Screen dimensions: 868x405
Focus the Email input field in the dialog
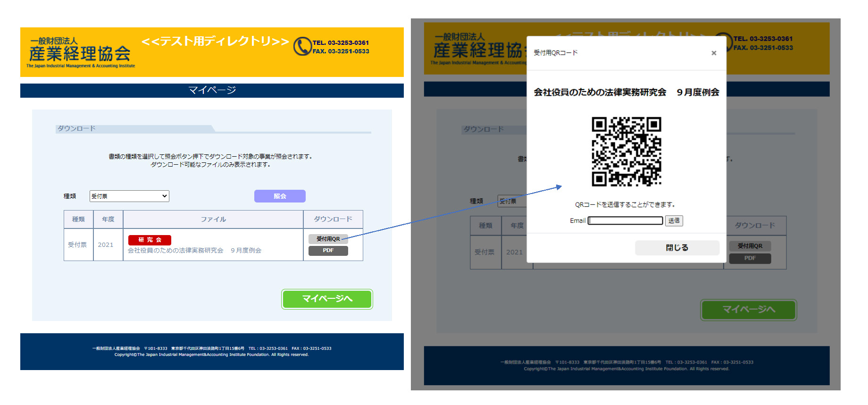626,220
